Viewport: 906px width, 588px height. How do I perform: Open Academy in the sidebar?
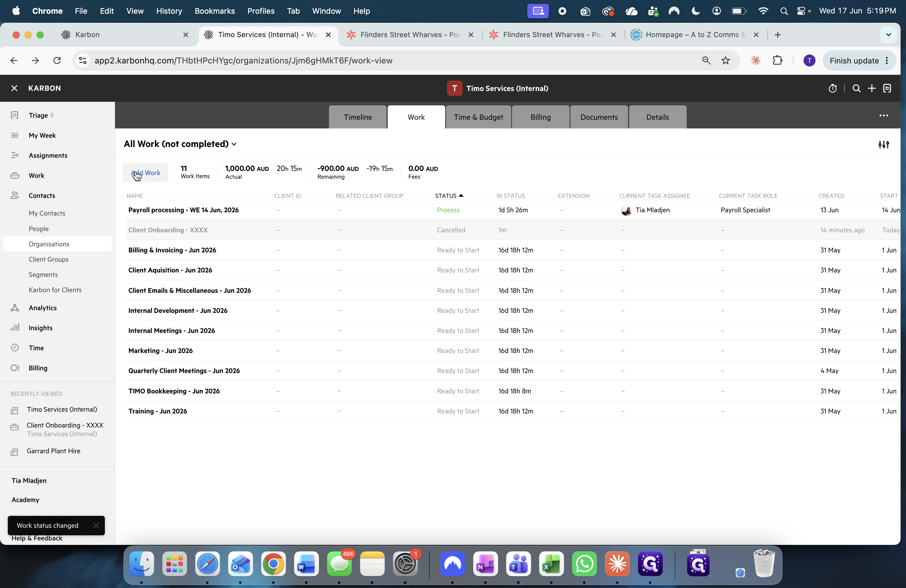pyautogui.click(x=25, y=500)
